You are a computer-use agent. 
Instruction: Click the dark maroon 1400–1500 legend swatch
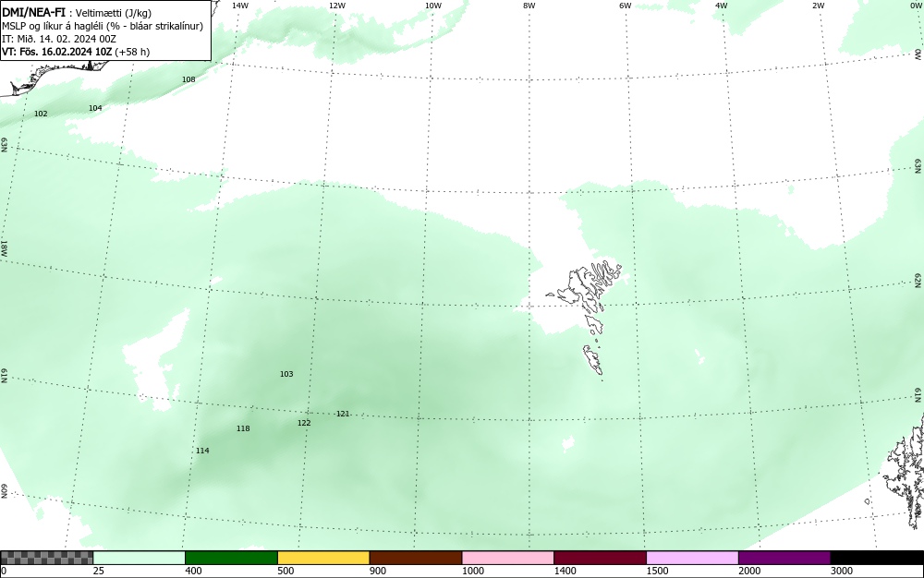point(600,558)
